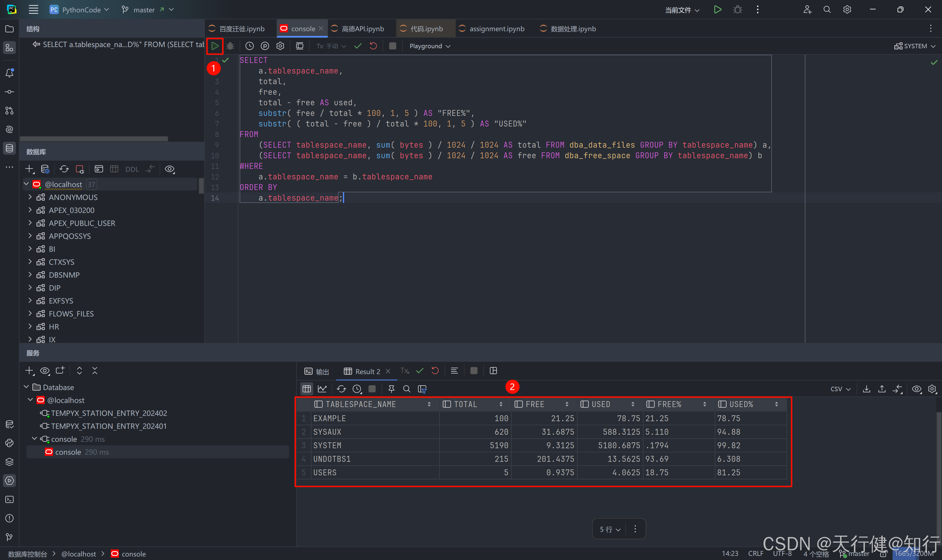
Task: Expand the ANONYMOUS schema node
Action: click(x=30, y=197)
